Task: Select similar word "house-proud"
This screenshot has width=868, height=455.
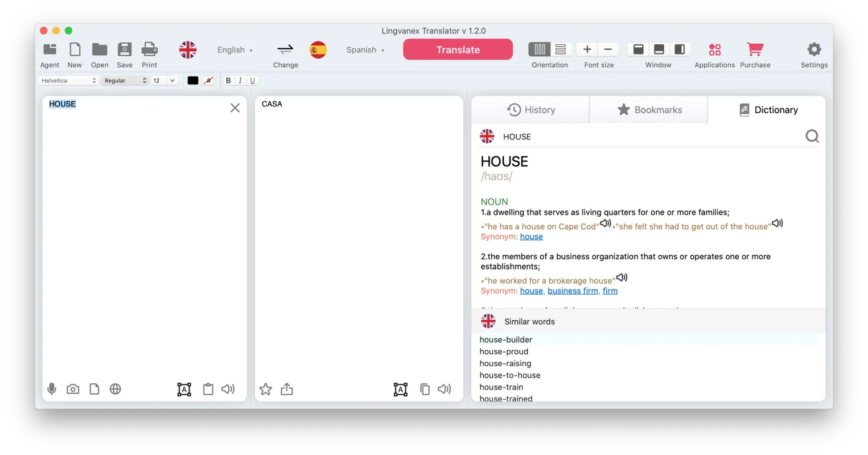Action: click(x=504, y=351)
